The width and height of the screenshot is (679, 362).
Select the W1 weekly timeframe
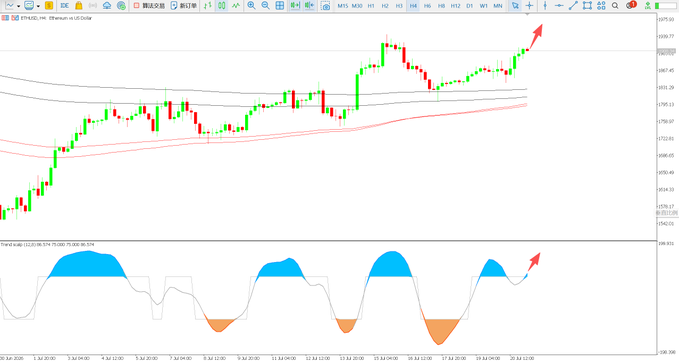coord(484,6)
